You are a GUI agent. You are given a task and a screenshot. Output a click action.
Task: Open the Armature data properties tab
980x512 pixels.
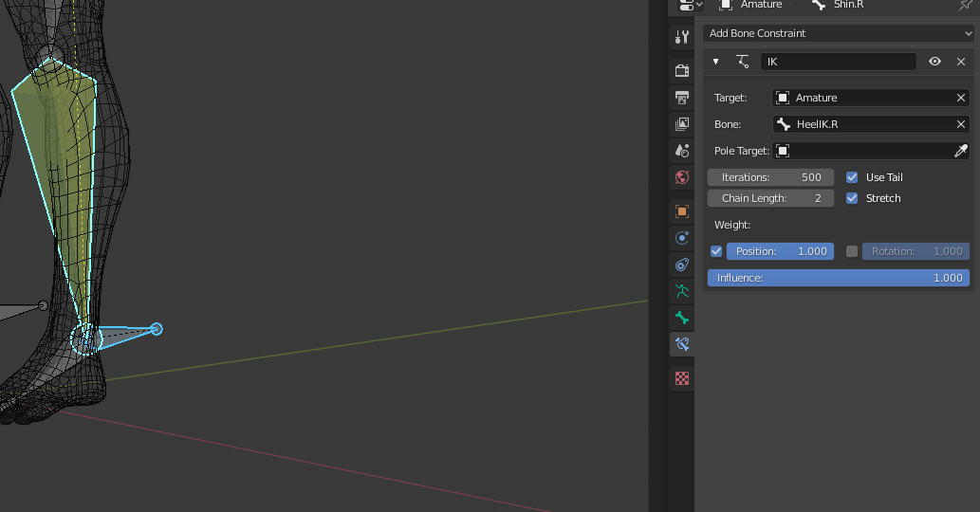pyautogui.click(x=682, y=291)
